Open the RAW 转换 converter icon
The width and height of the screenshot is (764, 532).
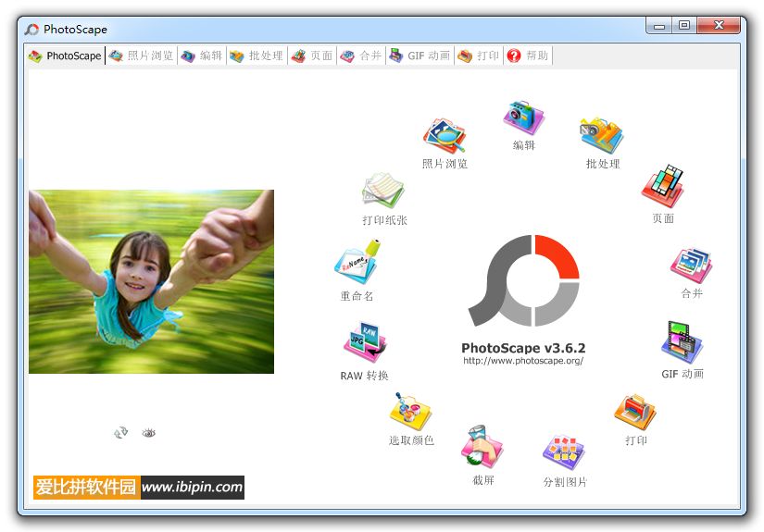coord(365,342)
